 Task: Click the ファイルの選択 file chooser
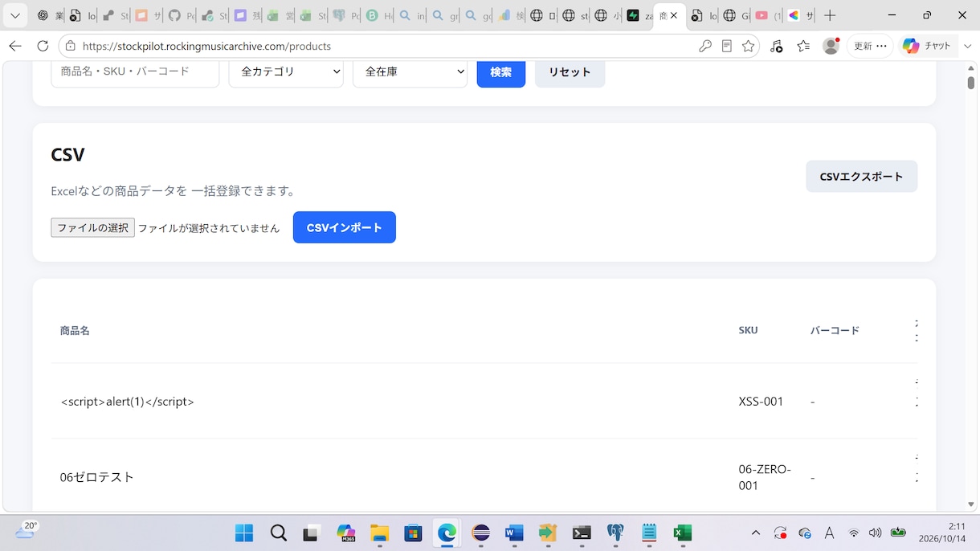coord(92,228)
